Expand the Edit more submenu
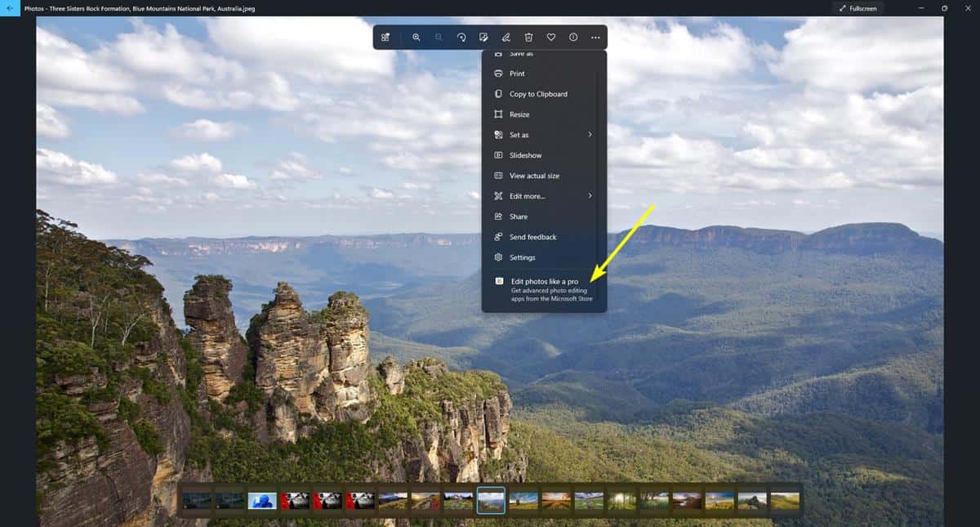The width and height of the screenshot is (980, 527). click(x=544, y=196)
